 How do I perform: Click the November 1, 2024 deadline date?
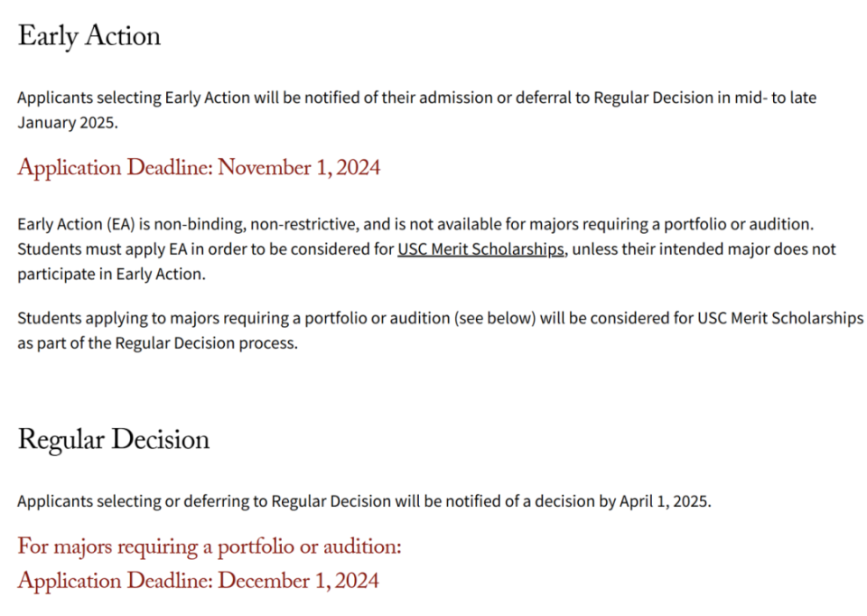click(x=299, y=168)
